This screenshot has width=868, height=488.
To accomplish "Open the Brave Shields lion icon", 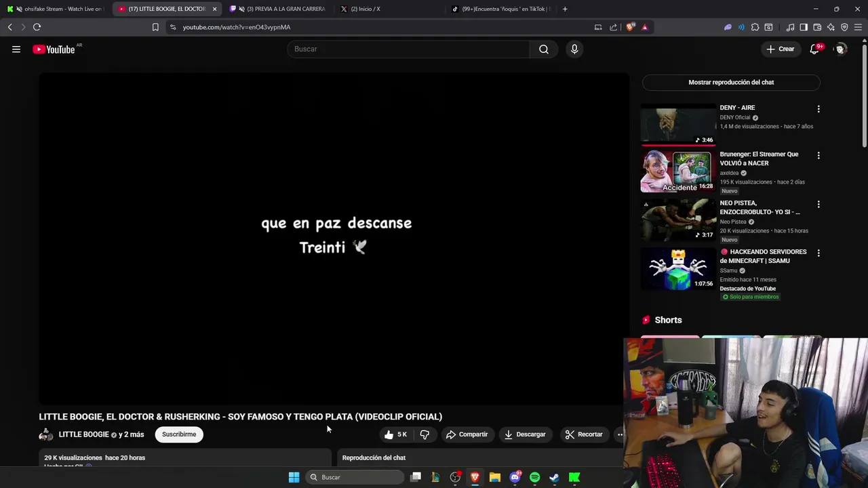I will pos(631,27).
